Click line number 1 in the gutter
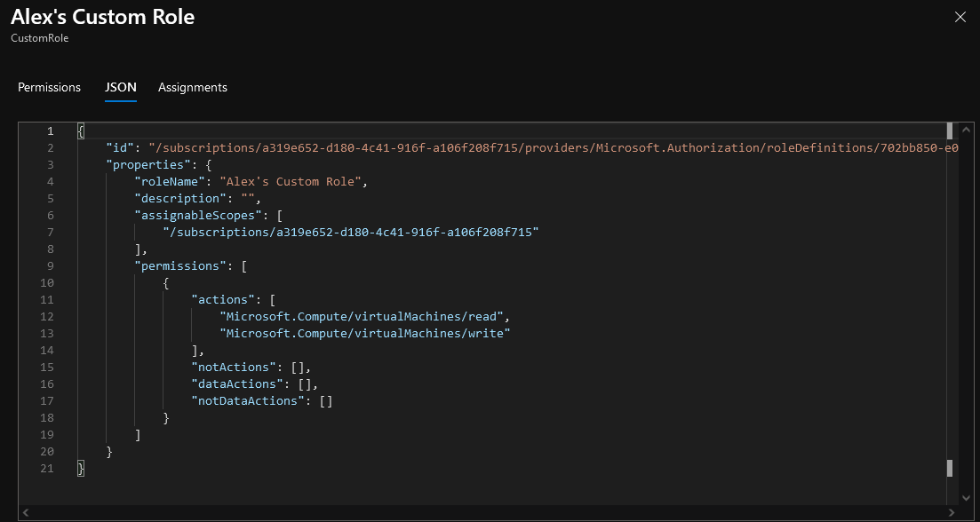 click(x=50, y=131)
